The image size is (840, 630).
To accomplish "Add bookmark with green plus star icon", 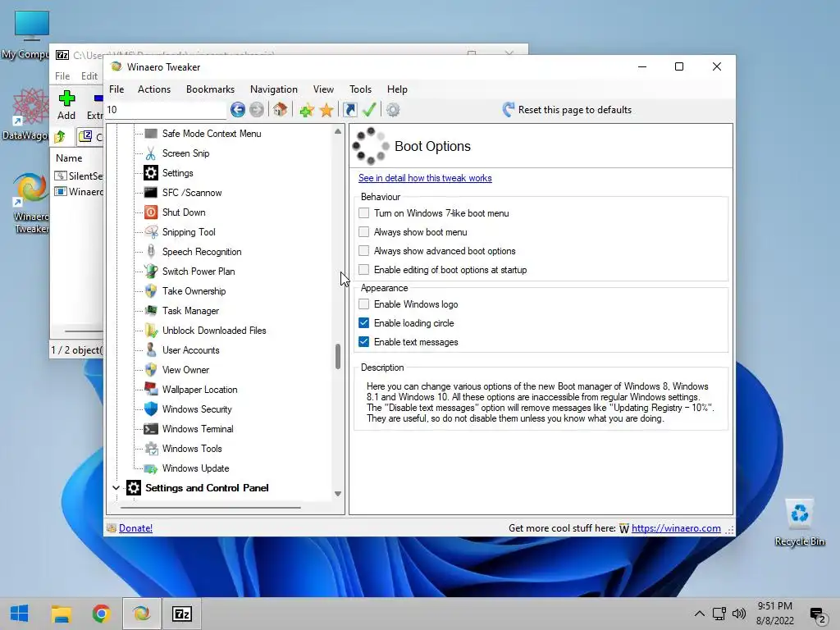I will (307, 110).
